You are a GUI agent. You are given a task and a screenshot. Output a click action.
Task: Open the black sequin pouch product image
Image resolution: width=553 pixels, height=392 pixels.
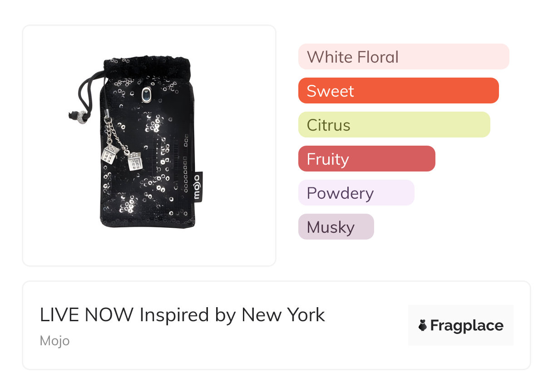click(149, 145)
